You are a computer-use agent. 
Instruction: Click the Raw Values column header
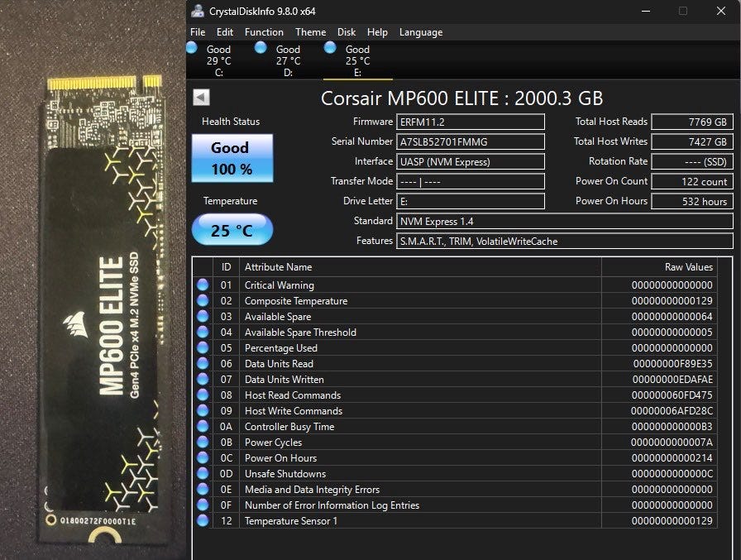coord(659,266)
